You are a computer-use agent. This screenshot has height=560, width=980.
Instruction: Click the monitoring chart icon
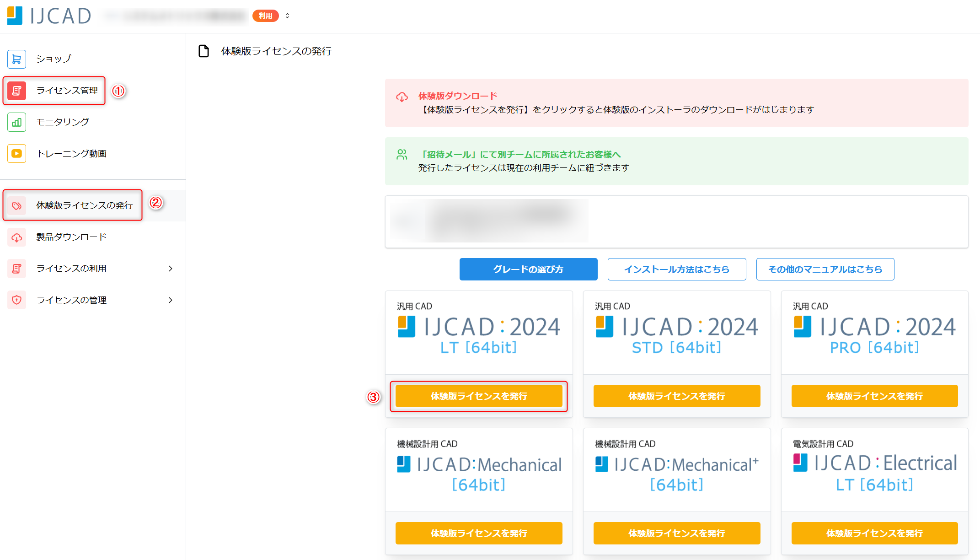coord(16,122)
